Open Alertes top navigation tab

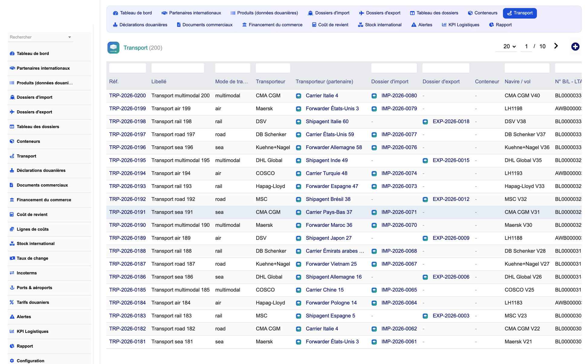click(422, 25)
